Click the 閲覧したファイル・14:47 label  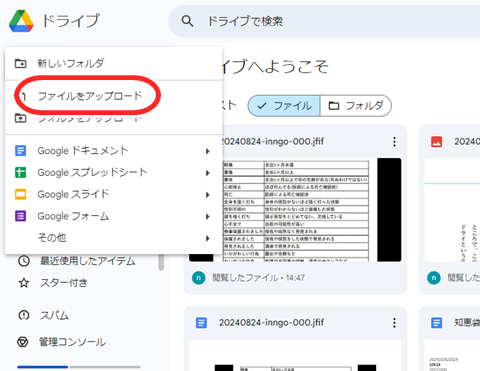(259, 278)
